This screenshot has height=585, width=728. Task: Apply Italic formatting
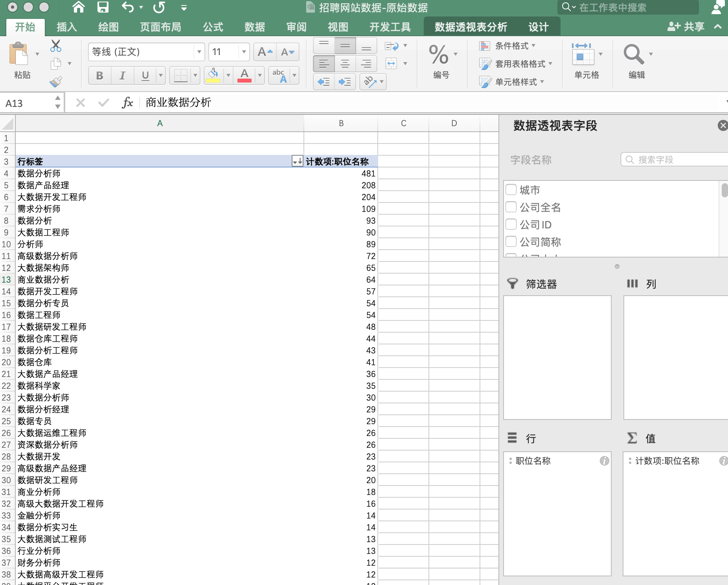[122, 75]
